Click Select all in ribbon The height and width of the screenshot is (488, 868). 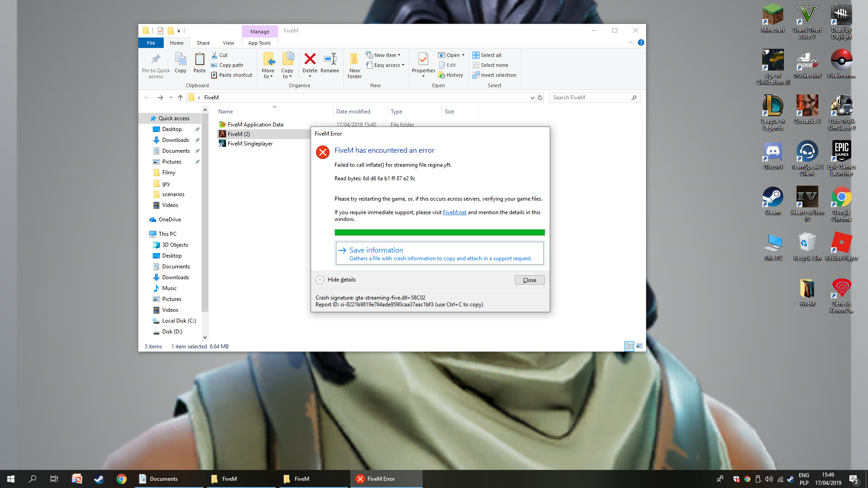(487, 55)
